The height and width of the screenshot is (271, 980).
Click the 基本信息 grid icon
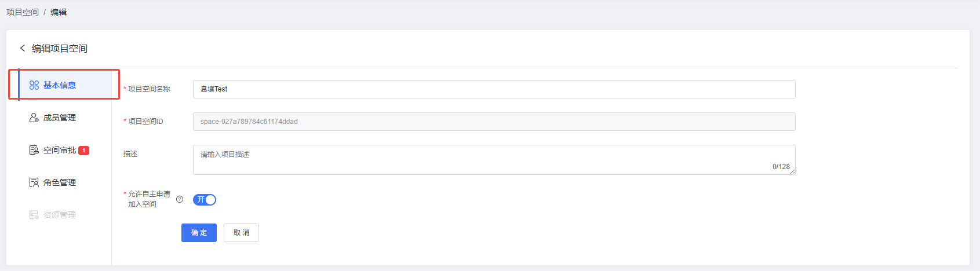tap(34, 85)
